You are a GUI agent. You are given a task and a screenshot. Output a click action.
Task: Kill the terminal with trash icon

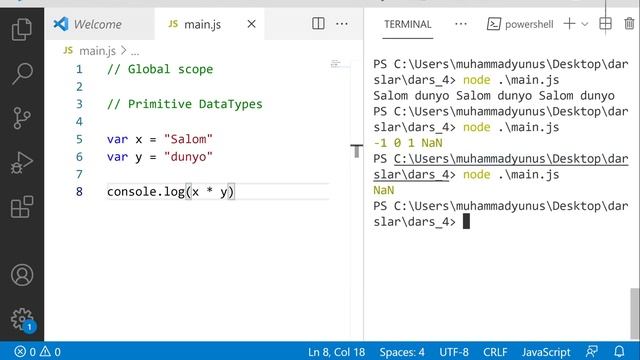coord(629,24)
